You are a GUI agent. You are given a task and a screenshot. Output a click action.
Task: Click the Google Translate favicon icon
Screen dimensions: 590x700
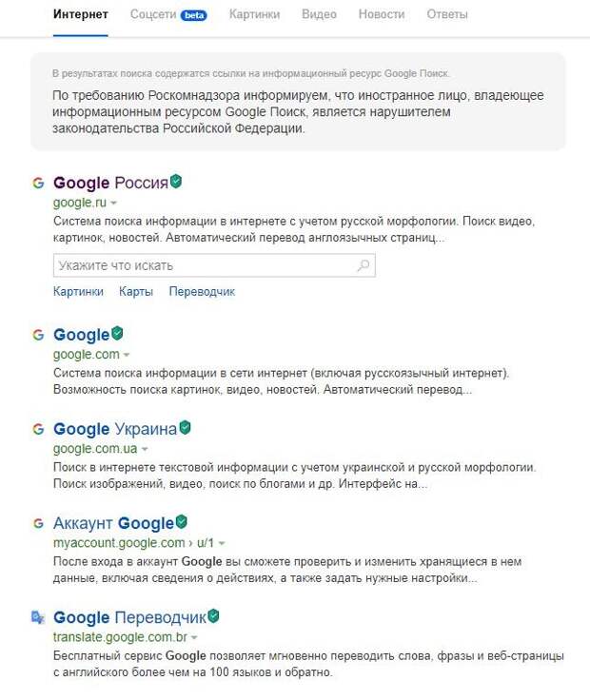(38, 617)
